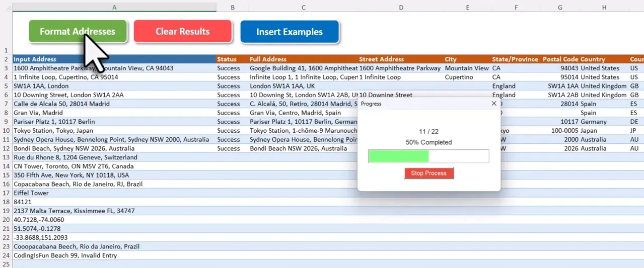644x268 pixels.
Task: Select cell Calle de Alcala 50, 28014 Madrid
Action: point(114,104)
